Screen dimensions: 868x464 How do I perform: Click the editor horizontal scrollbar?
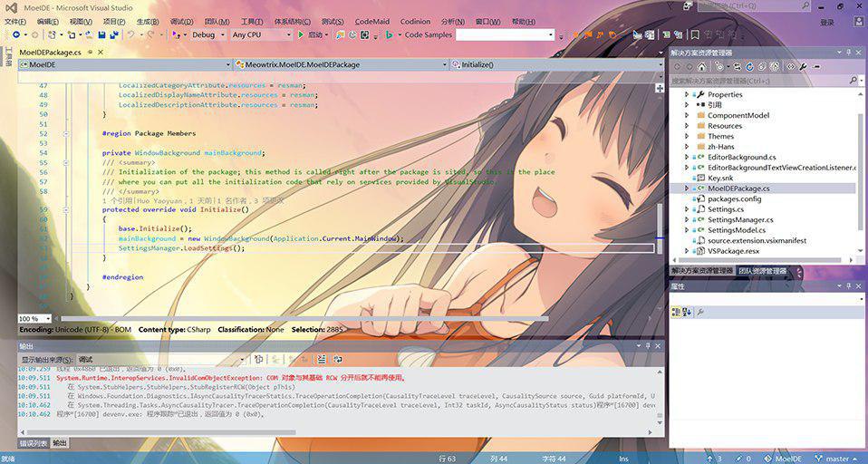click(x=304, y=319)
